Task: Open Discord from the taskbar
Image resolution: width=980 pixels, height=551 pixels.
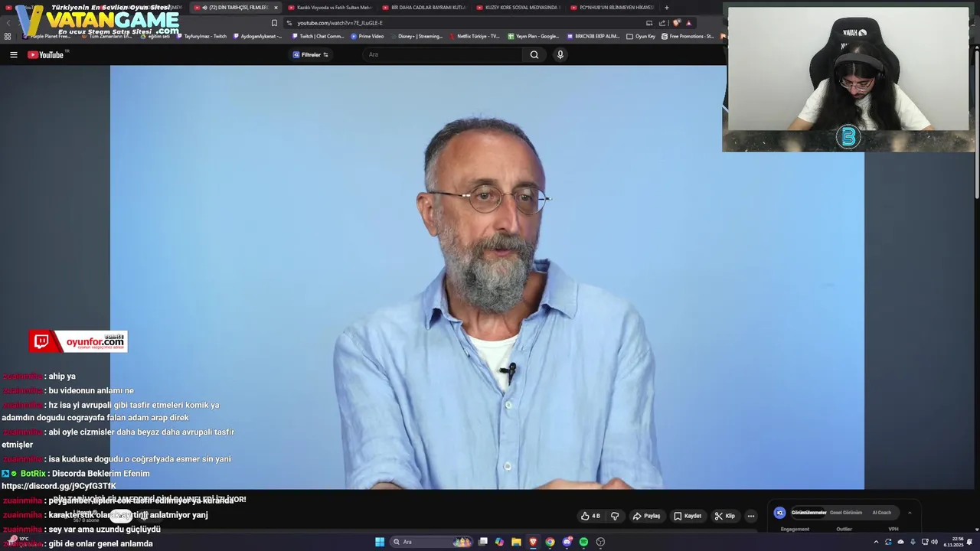Action: (567, 542)
